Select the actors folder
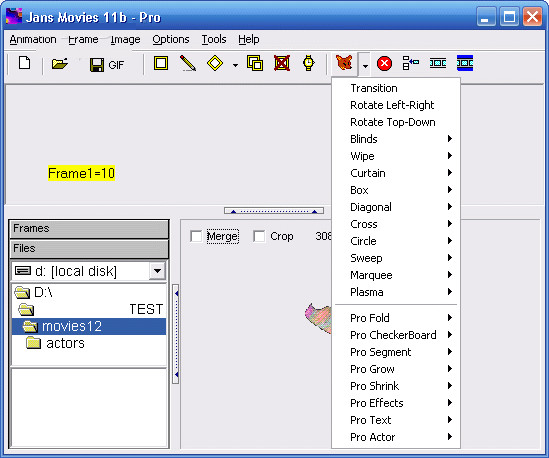 click(56, 344)
